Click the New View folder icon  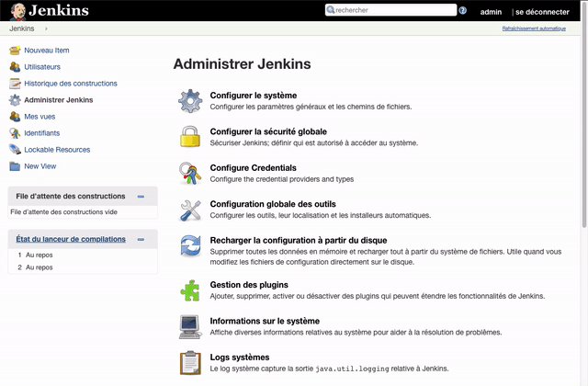(15, 165)
